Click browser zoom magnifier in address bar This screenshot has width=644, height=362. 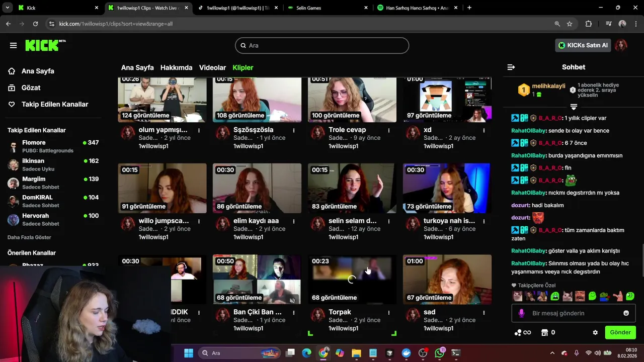pos(557,24)
